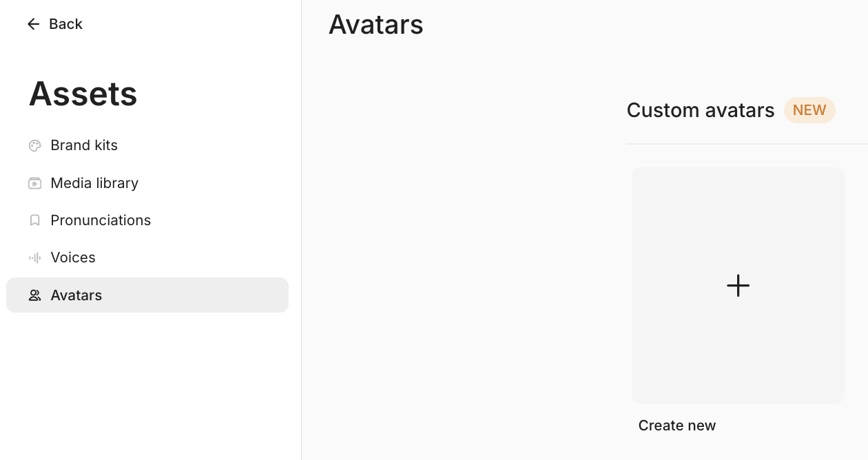This screenshot has width=868, height=460.
Task: Click the Avatars people icon
Action: (34, 295)
